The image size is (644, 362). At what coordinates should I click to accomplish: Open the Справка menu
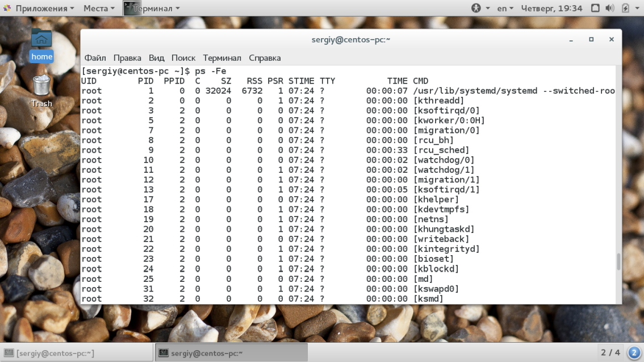tap(265, 58)
